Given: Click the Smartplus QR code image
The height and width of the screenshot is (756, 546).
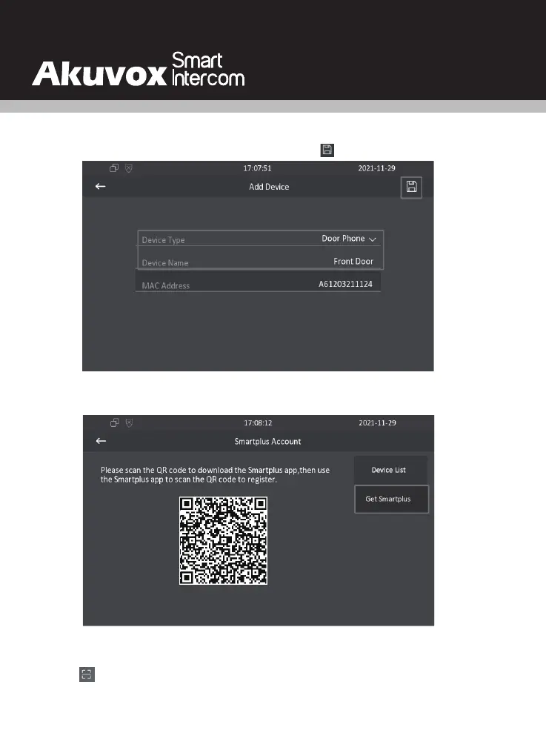Looking at the screenshot, I should click(223, 540).
